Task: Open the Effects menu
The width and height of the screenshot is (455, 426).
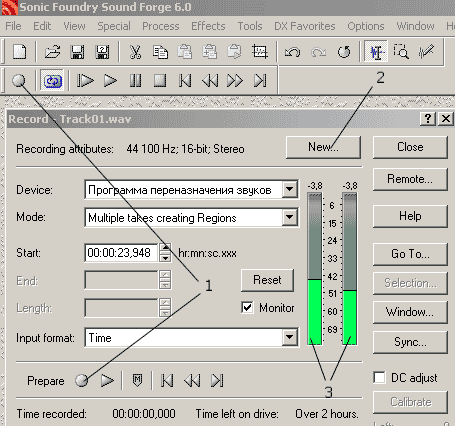Action: 208,26
